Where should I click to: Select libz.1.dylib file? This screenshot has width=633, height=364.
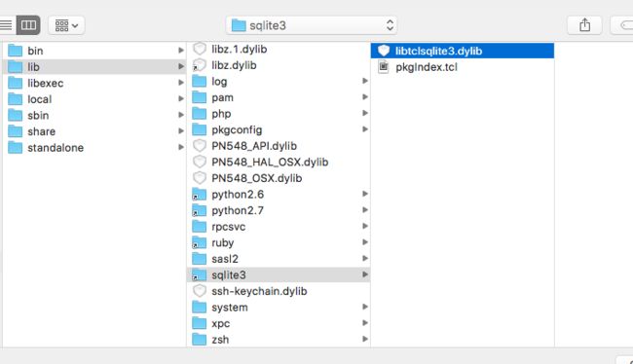tap(279, 49)
